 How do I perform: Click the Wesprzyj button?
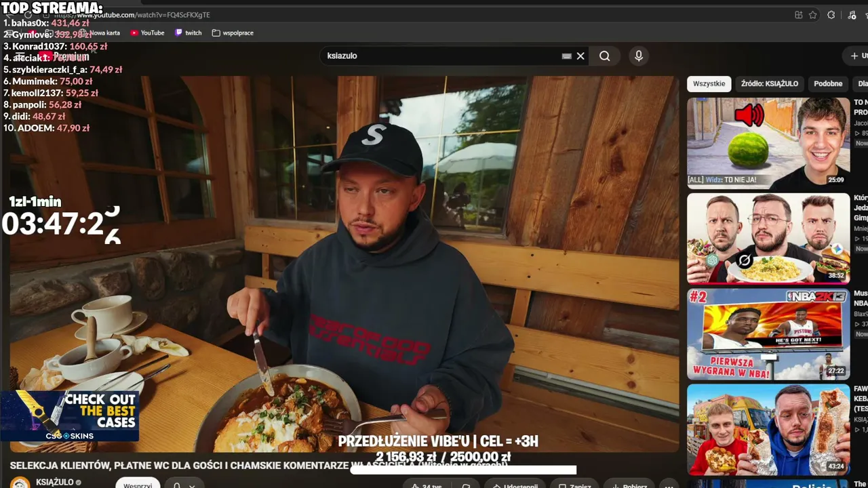pyautogui.click(x=138, y=484)
